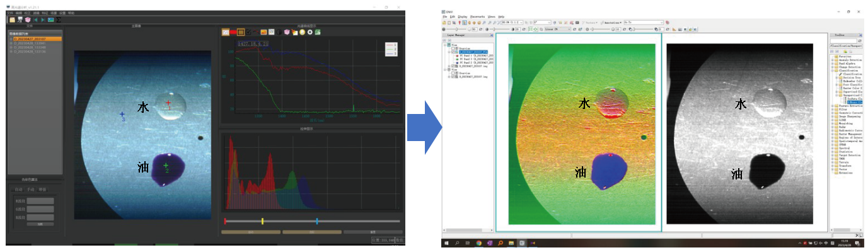This screenshot has height=250, width=868.
Task: Expand D_20230428_133941 tree node
Action: 11,43
